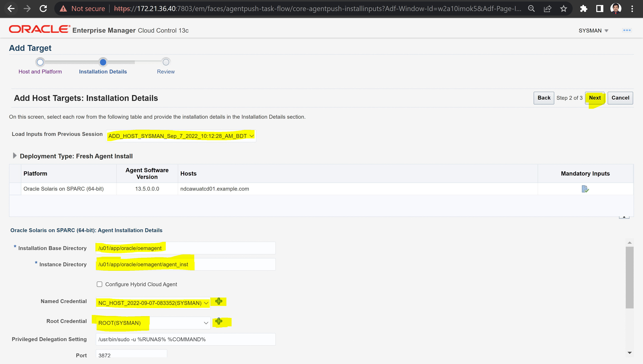Add a new Root Credential with plus icon

(219, 321)
